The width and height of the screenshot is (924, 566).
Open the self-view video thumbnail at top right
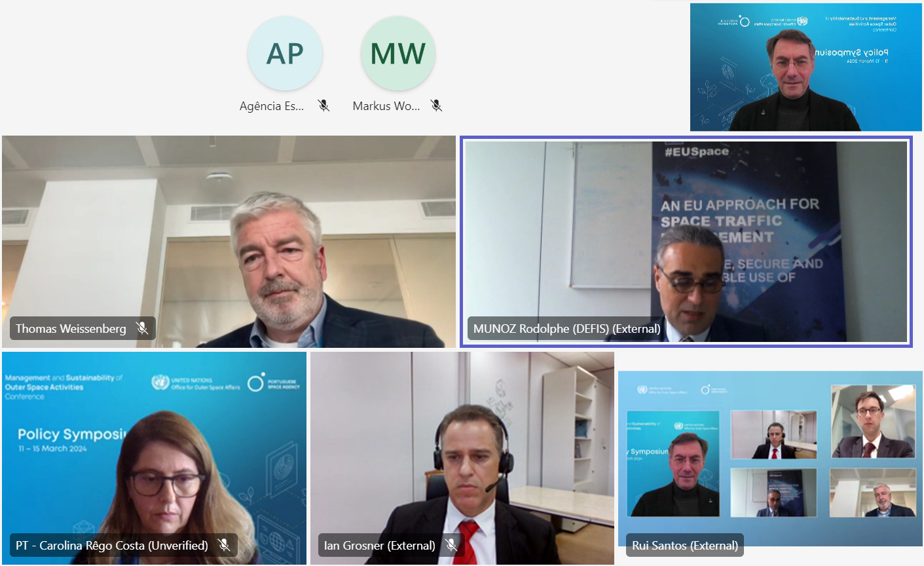pyautogui.click(x=806, y=67)
